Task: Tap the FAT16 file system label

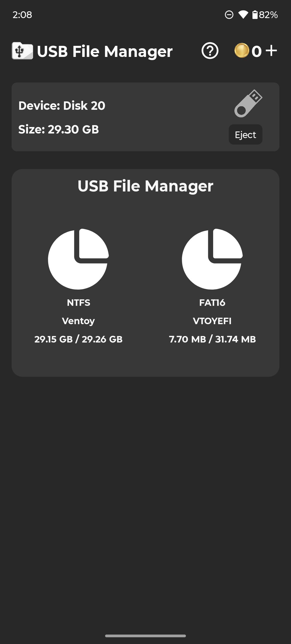Action: tap(212, 303)
